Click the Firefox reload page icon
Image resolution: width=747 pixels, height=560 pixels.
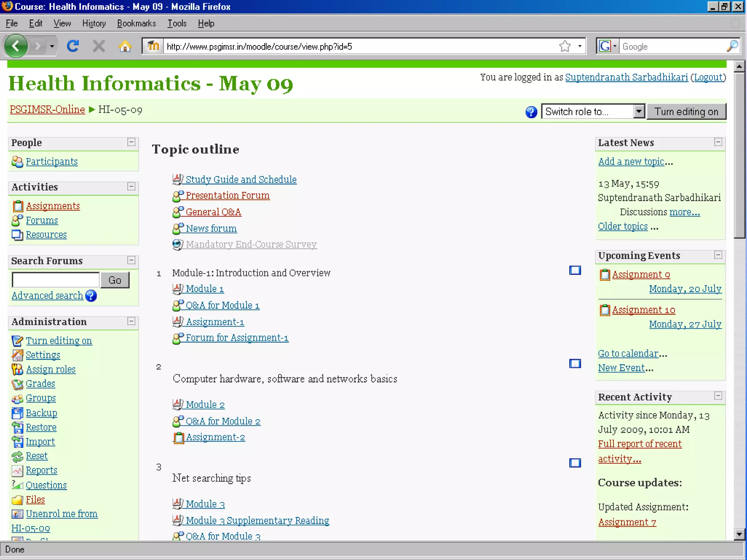[73, 46]
